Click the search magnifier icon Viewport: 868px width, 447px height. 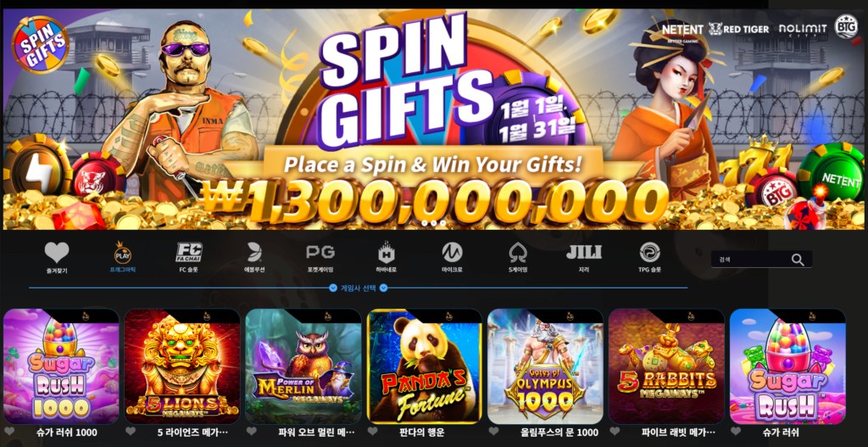[797, 260]
